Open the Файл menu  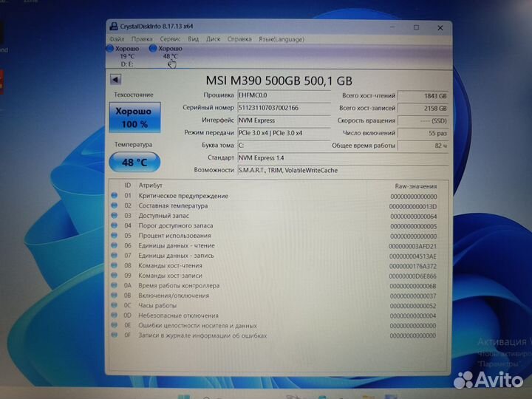pyautogui.click(x=117, y=39)
